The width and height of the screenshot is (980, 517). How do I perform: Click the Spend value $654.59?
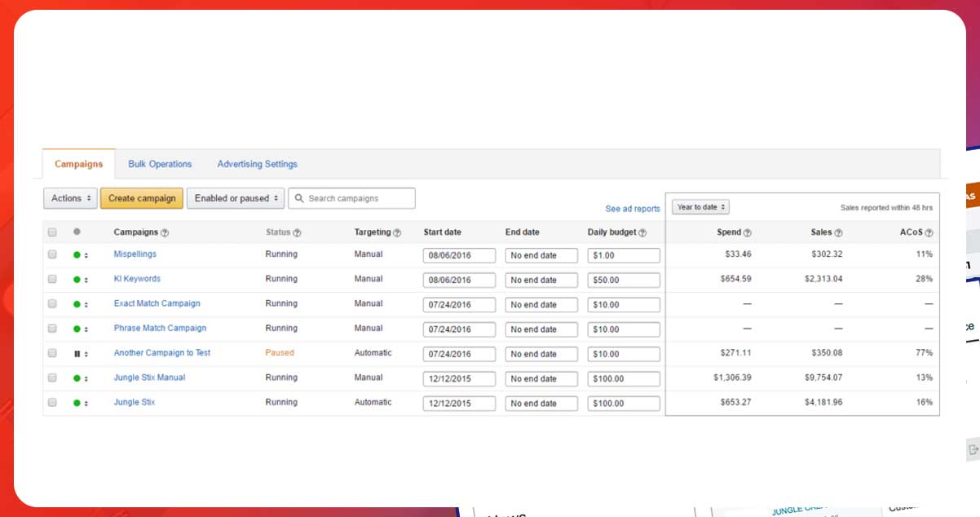click(736, 279)
